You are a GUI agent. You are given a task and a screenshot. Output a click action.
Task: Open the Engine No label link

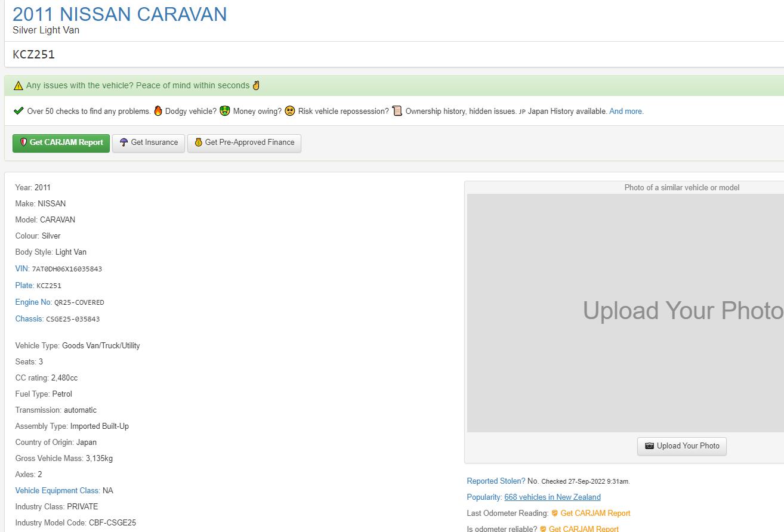(33, 302)
